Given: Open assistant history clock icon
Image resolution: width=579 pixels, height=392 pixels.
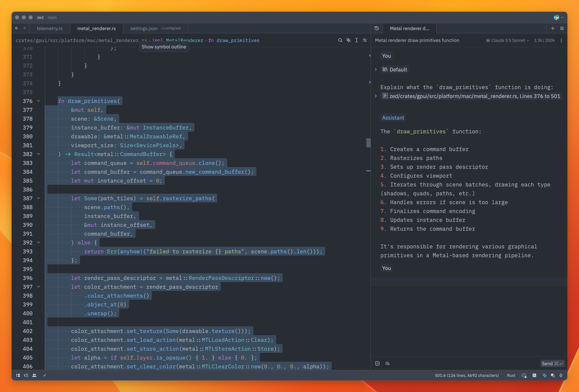Looking at the screenshot, I should [x=377, y=28].
